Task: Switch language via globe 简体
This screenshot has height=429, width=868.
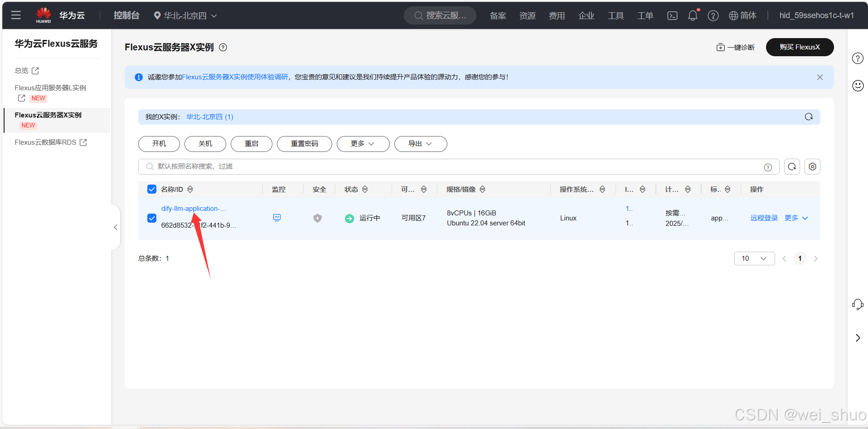Action: [x=742, y=16]
